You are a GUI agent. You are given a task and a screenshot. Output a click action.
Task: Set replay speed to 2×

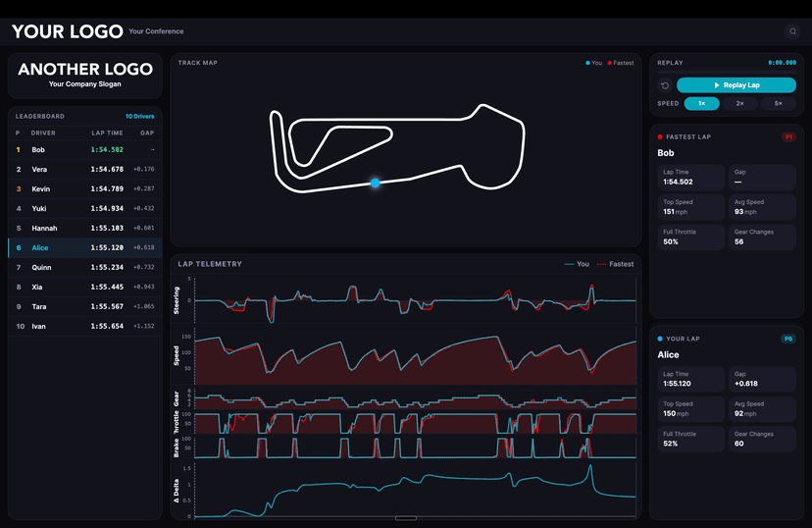pyautogui.click(x=739, y=103)
